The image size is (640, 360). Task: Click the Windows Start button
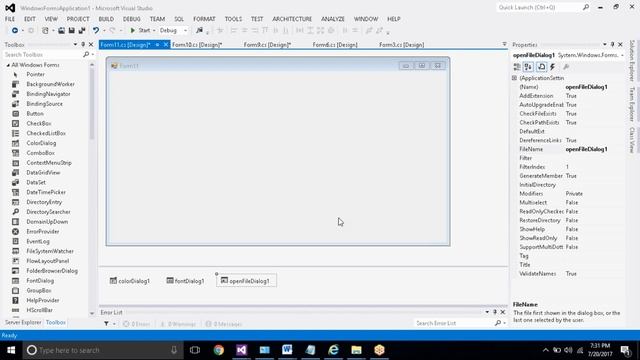point(11,350)
